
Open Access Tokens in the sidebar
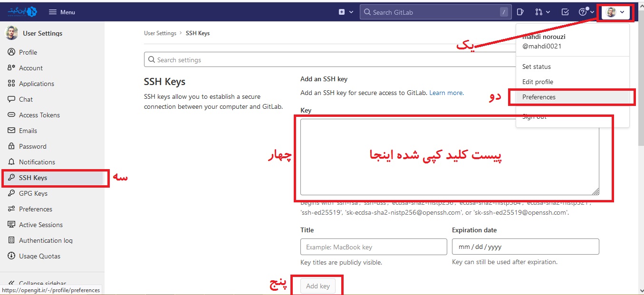click(39, 115)
